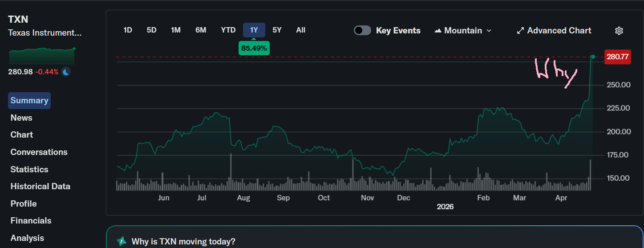Click the Aug month label
The height and width of the screenshot is (248, 644).
[x=243, y=198]
